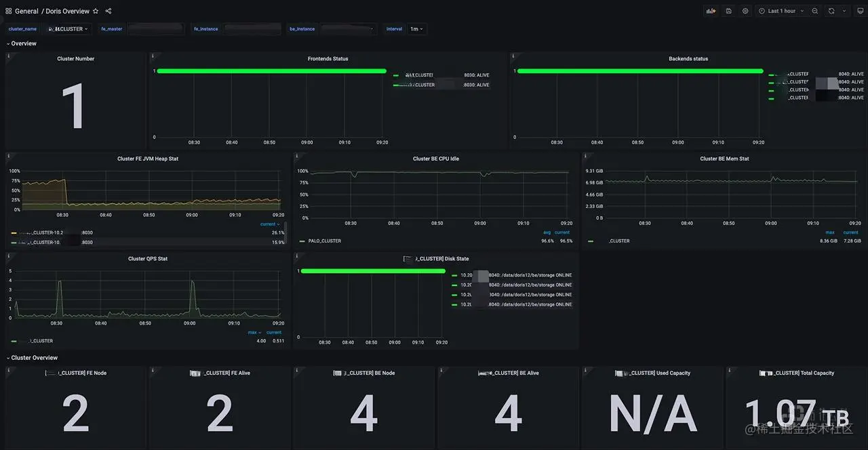This screenshot has height=450, width=868.
Task: Click the Doris Overview breadcrumb title
Action: coord(67,11)
